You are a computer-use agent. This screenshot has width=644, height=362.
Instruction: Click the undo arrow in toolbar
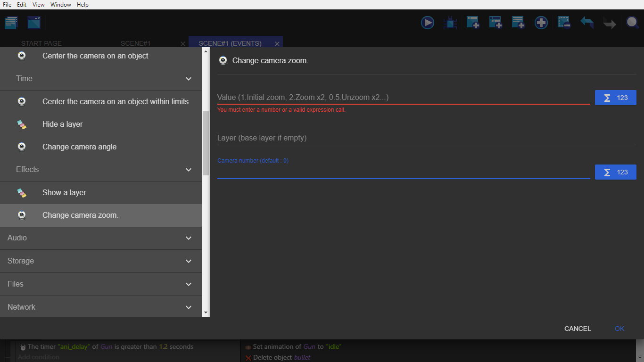pos(586,23)
